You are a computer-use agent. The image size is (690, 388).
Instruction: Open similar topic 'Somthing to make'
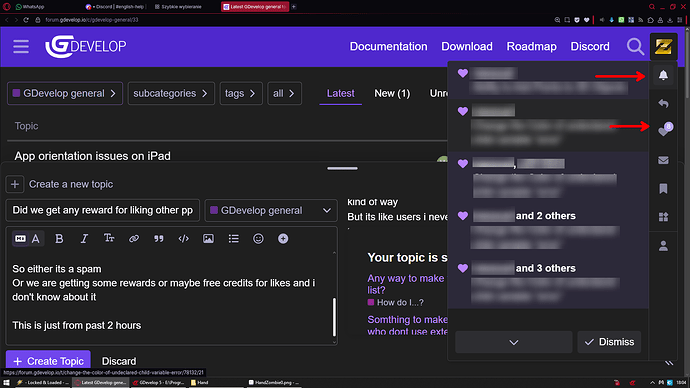pos(407,325)
